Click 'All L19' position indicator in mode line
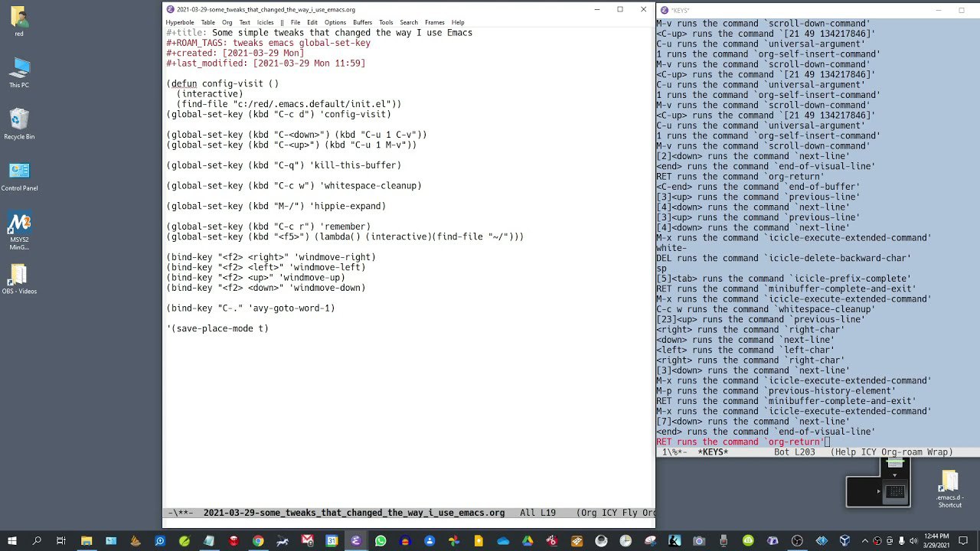Image resolution: width=980 pixels, height=551 pixels. point(537,513)
